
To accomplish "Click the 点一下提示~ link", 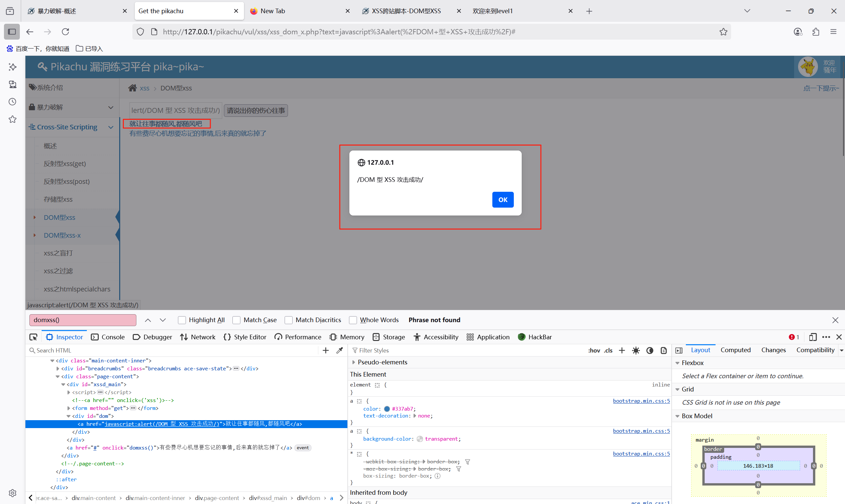I will coord(821,88).
